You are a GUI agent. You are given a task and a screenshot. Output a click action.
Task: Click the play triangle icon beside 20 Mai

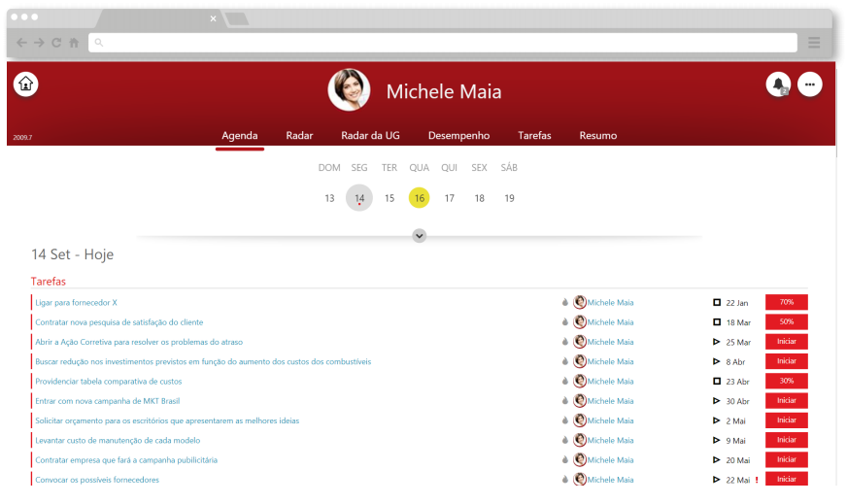coord(716,459)
